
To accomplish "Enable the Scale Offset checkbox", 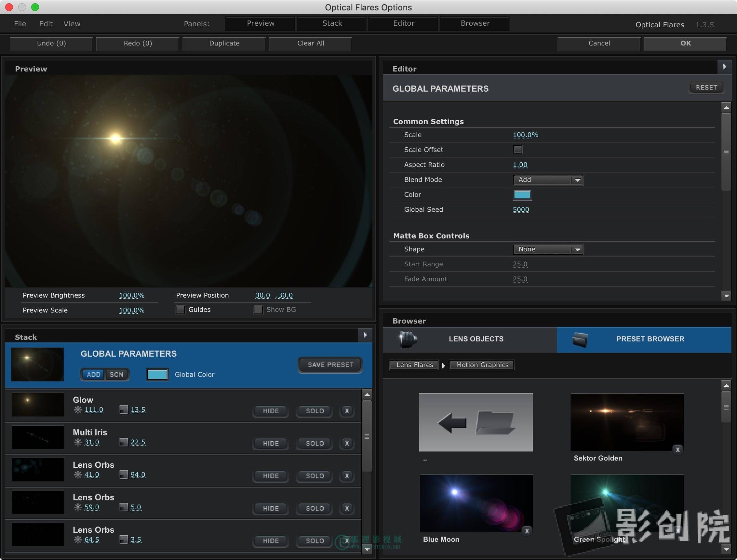I will click(x=517, y=150).
